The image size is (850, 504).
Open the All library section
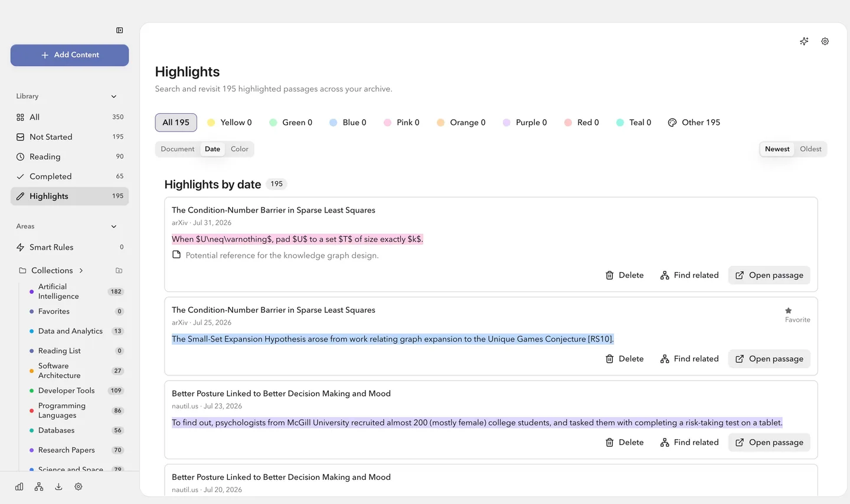(70, 117)
